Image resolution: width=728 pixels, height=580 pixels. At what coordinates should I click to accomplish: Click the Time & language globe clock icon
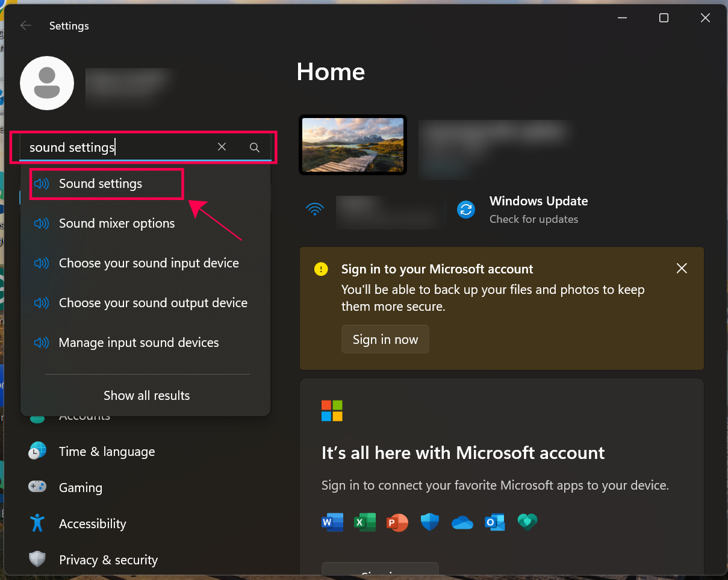[37, 451]
